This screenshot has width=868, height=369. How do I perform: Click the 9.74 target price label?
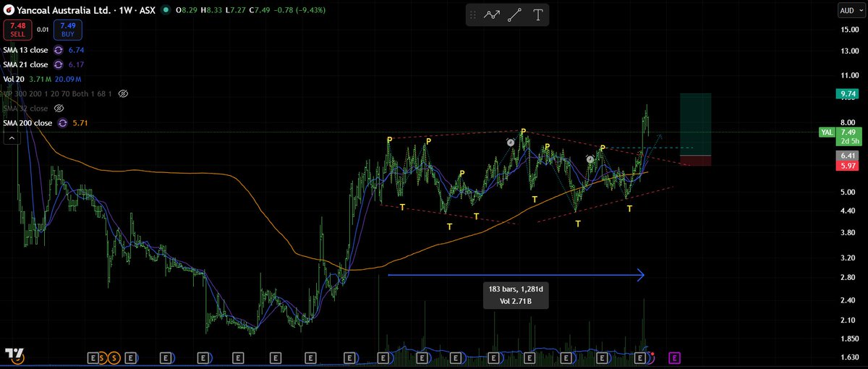[x=848, y=94]
